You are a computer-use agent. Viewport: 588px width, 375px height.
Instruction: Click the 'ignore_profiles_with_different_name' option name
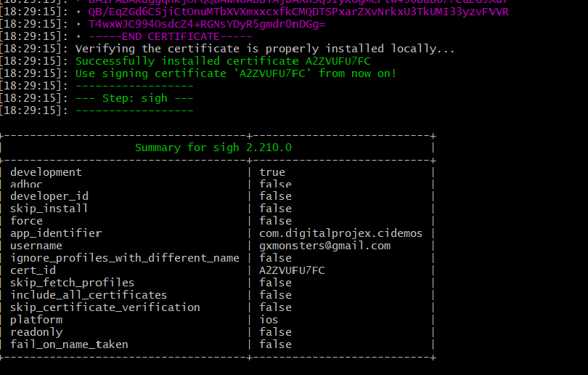124,258
